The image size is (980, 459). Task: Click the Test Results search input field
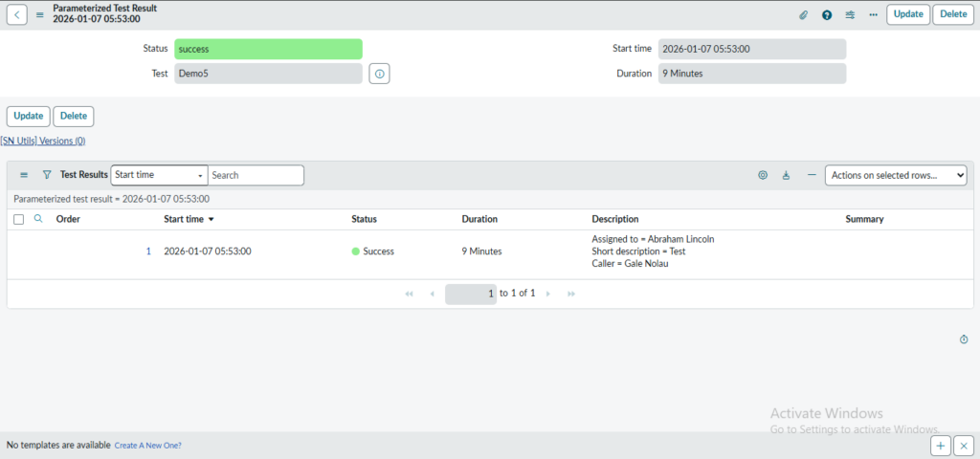[256, 175]
